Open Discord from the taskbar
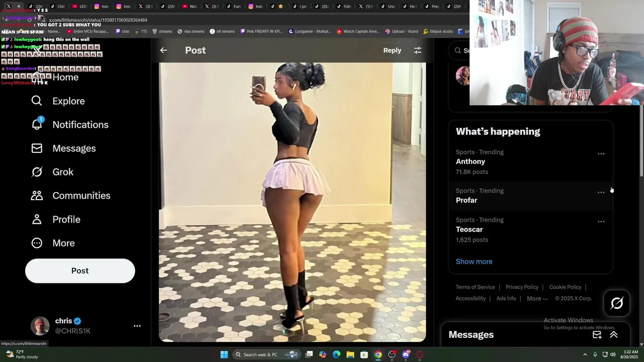644x362 pixels. pos(406,354)
